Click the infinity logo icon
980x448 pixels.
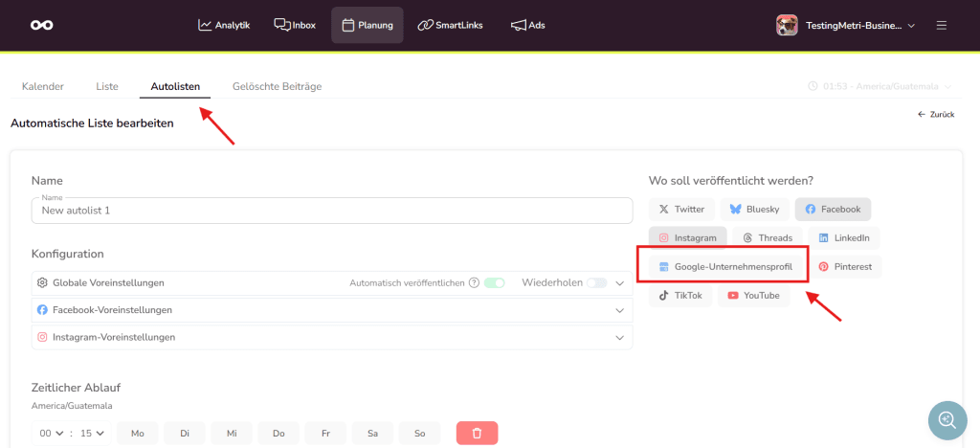(41, 25)
